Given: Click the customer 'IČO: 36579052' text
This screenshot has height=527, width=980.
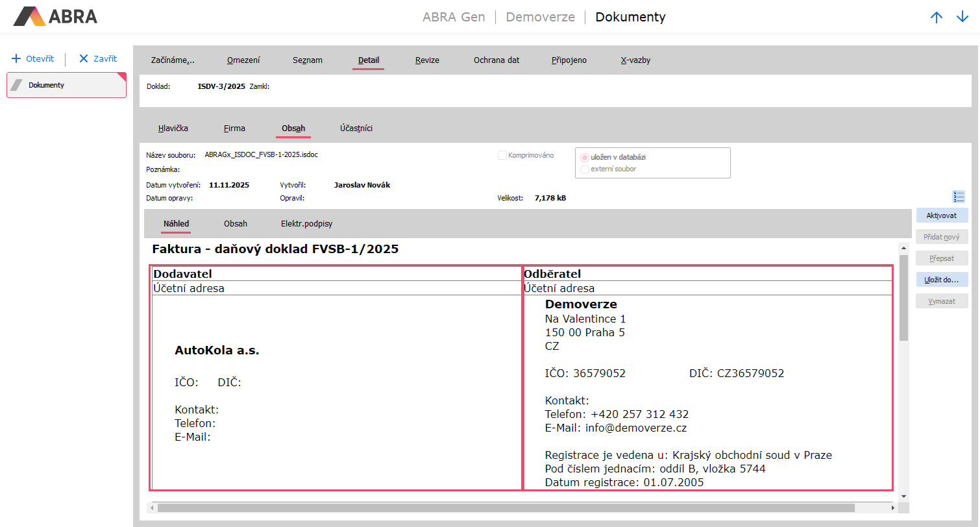Looking at the screenshot, I should click(585, 374).
